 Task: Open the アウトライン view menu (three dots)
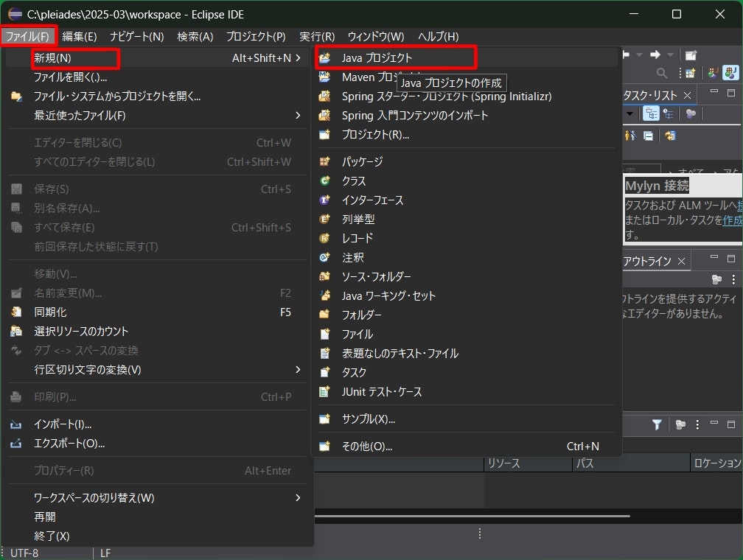pos(733,280)
